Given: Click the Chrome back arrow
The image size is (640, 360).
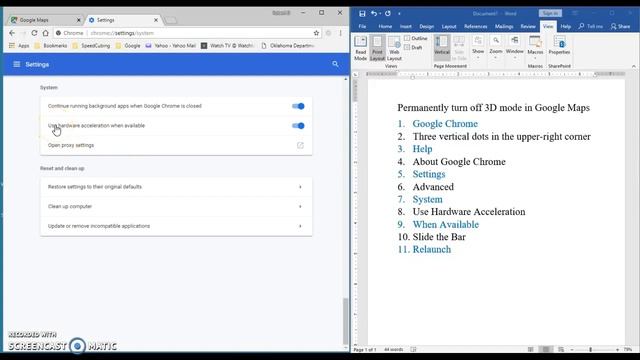Looking at the screenshot, I should (12, 33).
